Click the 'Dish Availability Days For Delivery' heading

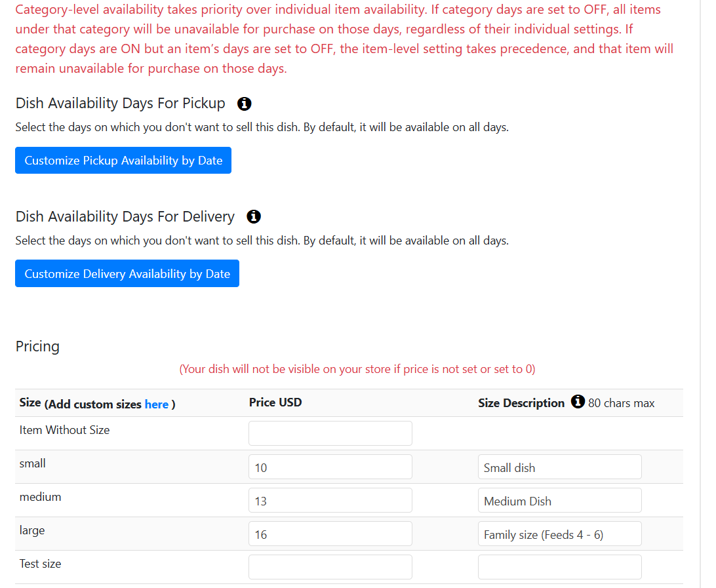pyautogui.click(x=125, y=217)
